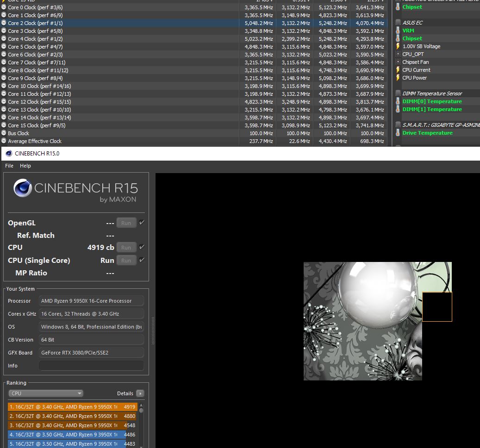Click the clock icon for Core 15 Clock

click(4, 125)
